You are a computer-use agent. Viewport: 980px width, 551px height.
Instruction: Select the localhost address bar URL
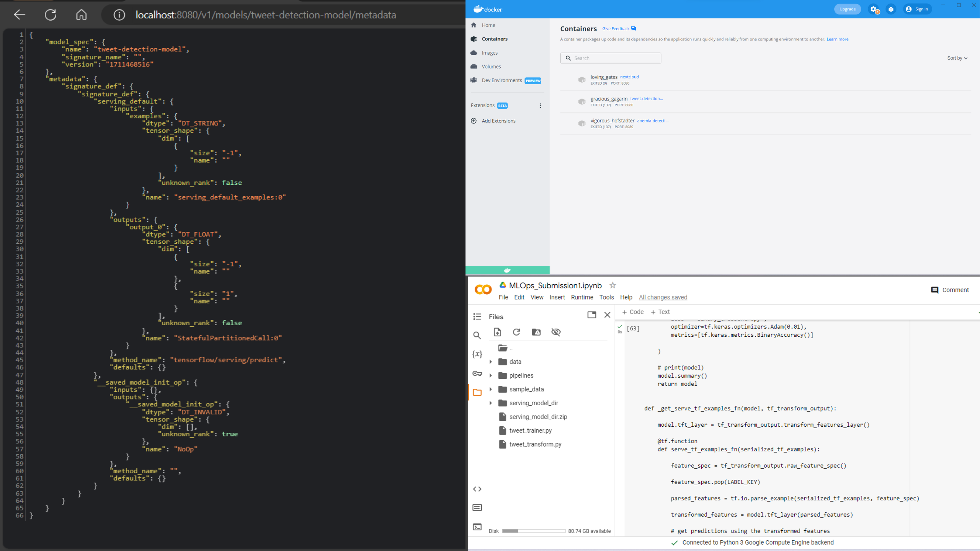[x=266, y=15]
